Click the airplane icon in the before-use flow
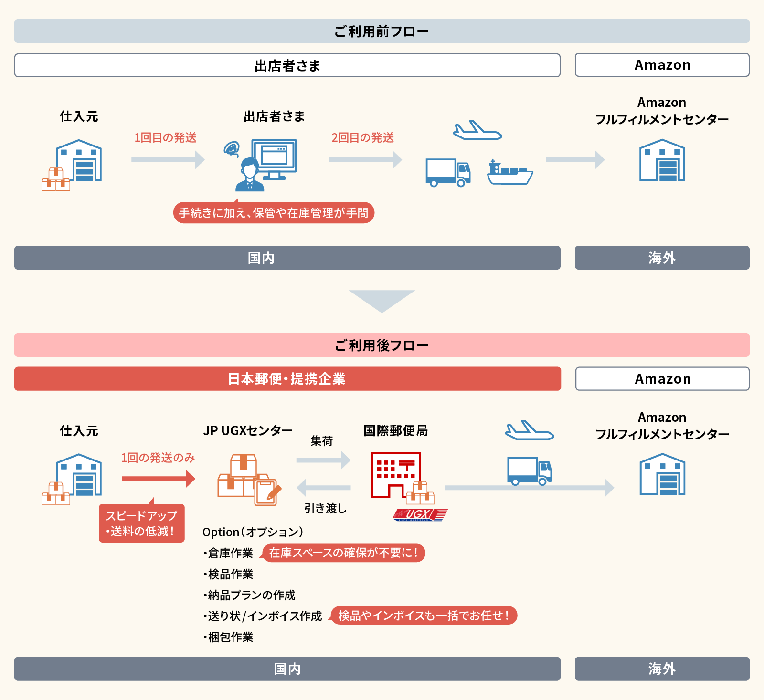Screen dimensions: 764x700 click(x=477, y=130)
